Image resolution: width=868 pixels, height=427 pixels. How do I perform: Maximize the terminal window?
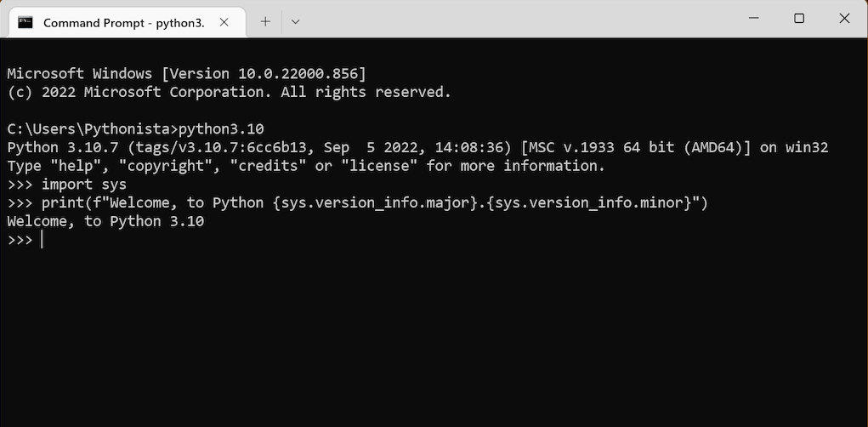click(799, 19)
